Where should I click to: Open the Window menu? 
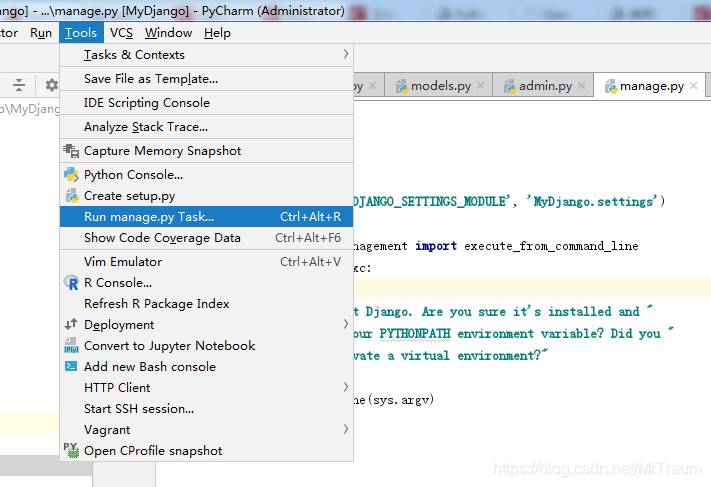[x=168, y=33]
